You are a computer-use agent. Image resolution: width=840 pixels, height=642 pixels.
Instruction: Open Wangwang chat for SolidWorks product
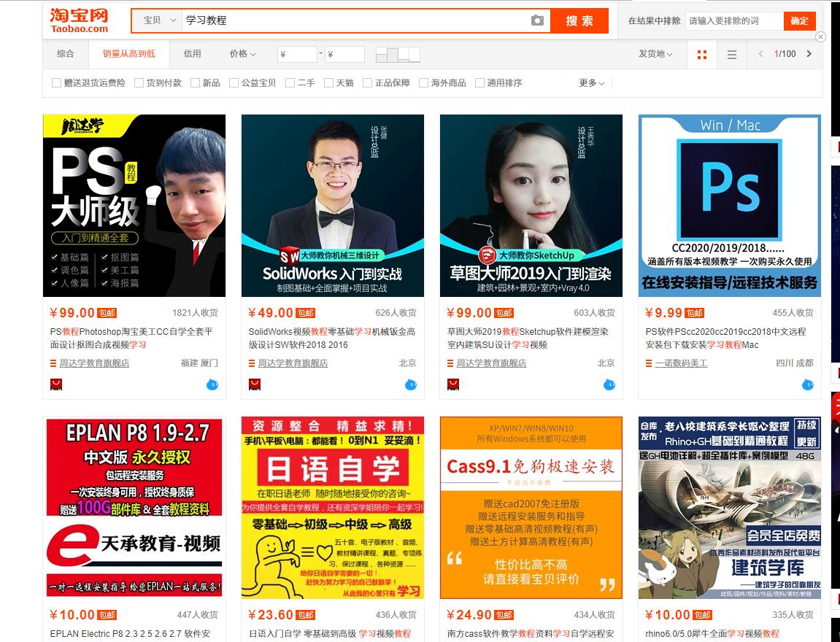coord(411,384)
